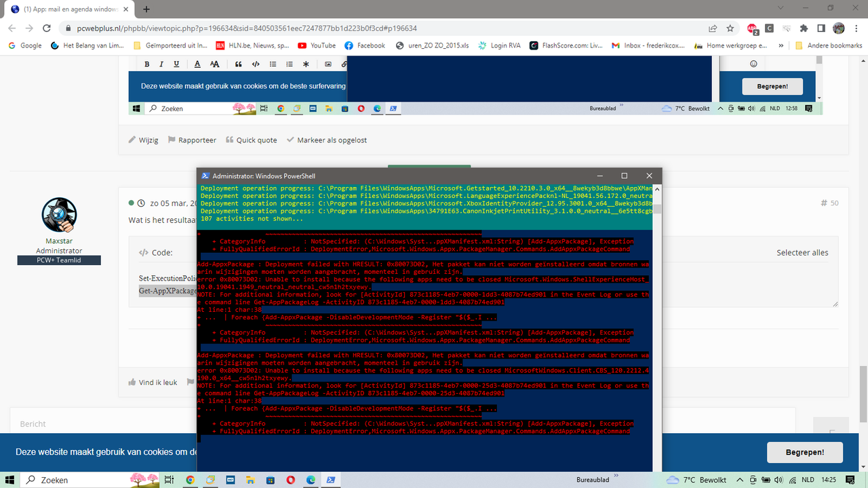Open the Andere bookmarks folder
The image size is (868, 488).
click(829, 45)
